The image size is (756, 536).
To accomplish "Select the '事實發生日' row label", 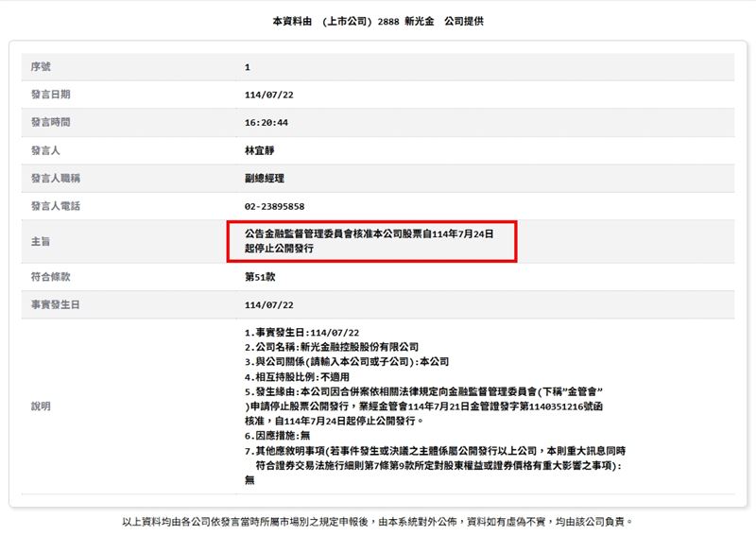I will click(x=56, y=304).
